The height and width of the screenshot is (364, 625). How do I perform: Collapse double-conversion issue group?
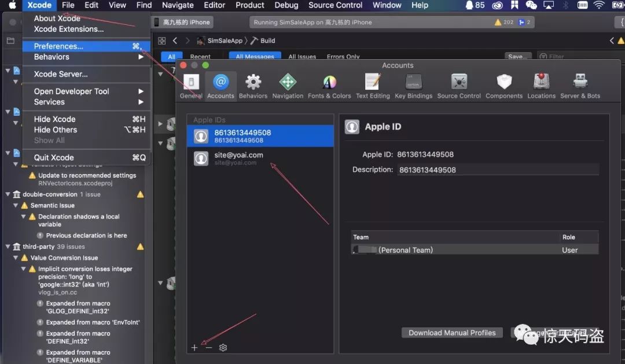(x=8, y=194)
